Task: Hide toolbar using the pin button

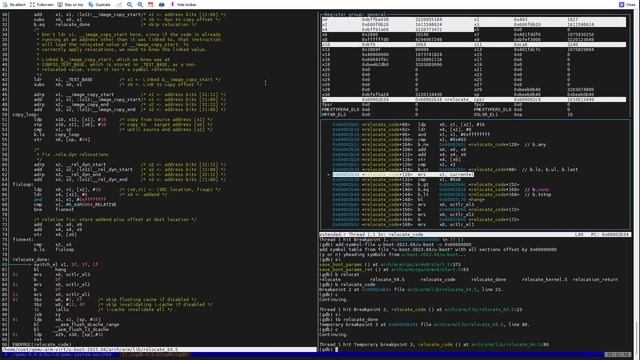Action: pos(183,4)
